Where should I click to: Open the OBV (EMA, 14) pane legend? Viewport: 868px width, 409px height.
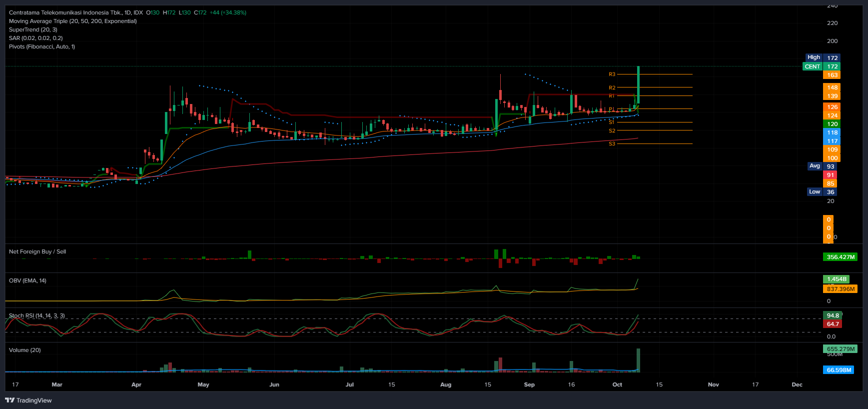(x=27, y=280)
